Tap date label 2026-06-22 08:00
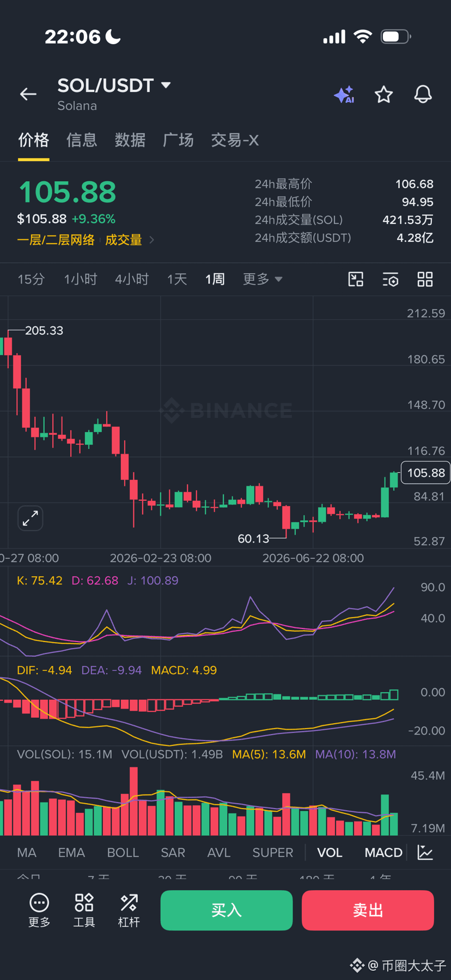Screen dimensions: 451x980 [313, 558]
